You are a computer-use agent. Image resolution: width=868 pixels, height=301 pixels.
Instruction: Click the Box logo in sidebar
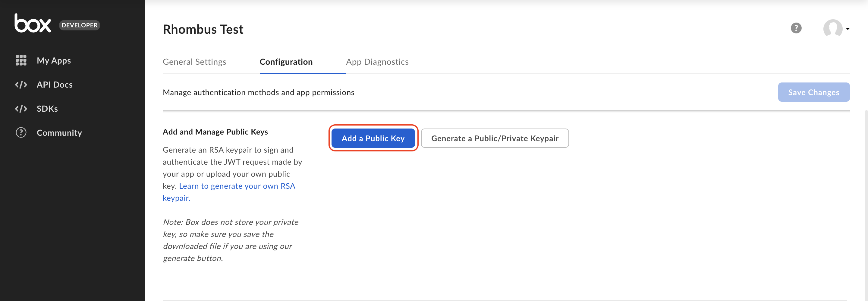(33, 23)
